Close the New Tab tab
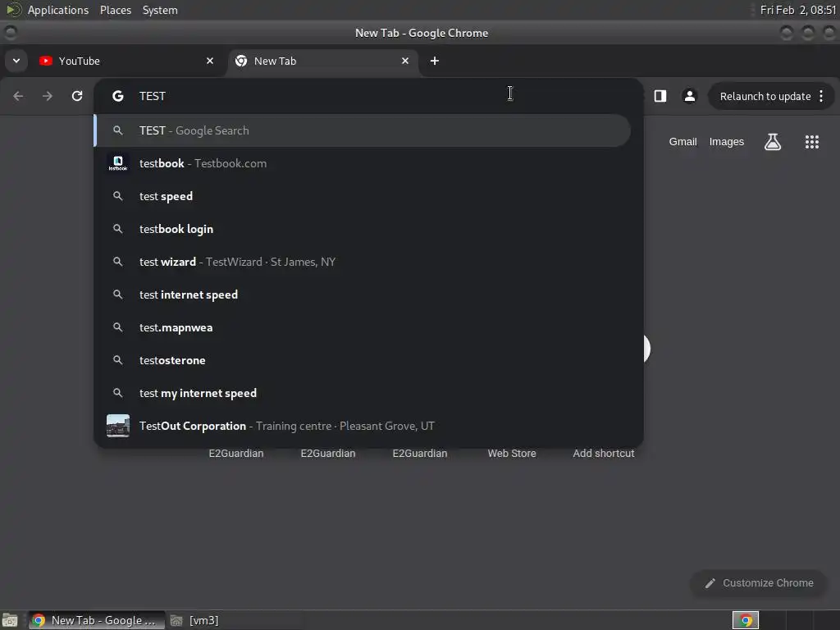This screenshot has height=630, width=840. point(405,61)
